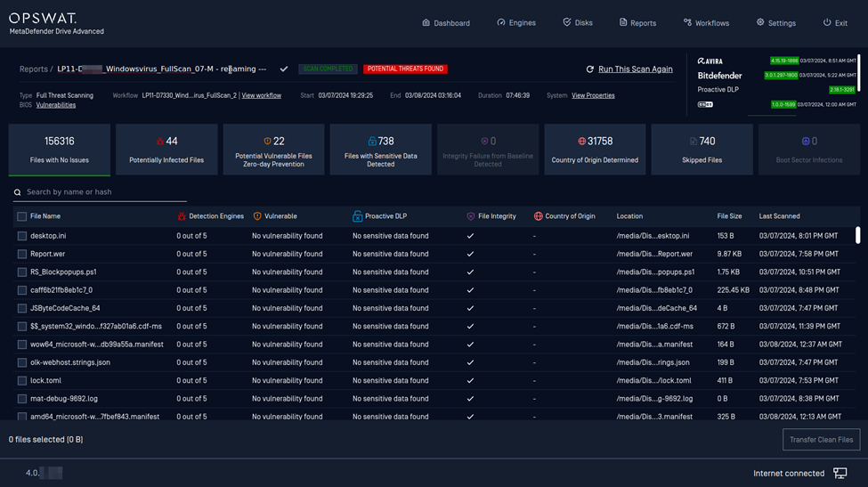Select the Boot Sector Infections card

pyautogui.click(x=808, y=150)
